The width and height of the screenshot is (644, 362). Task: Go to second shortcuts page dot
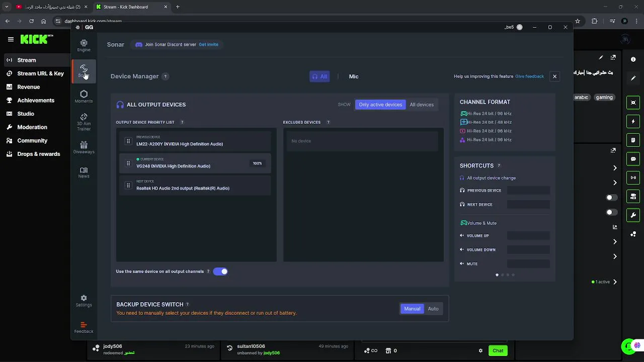(502, 275)
